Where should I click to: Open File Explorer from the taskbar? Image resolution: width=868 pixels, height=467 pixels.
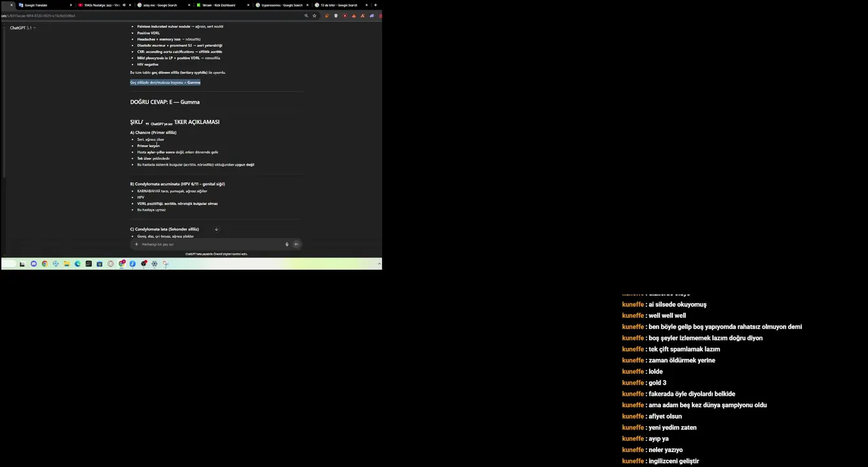[66, 264]
